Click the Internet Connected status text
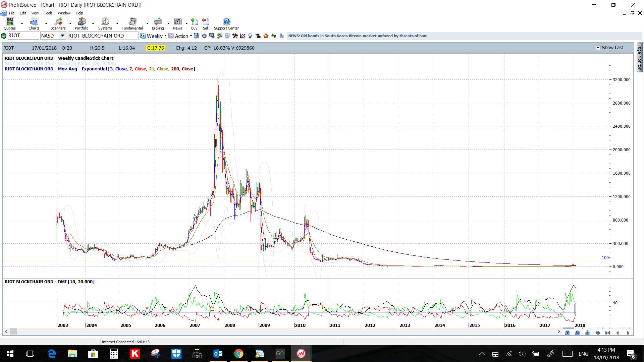Viewport: 644px width, 362px height. tap(125, 342)
